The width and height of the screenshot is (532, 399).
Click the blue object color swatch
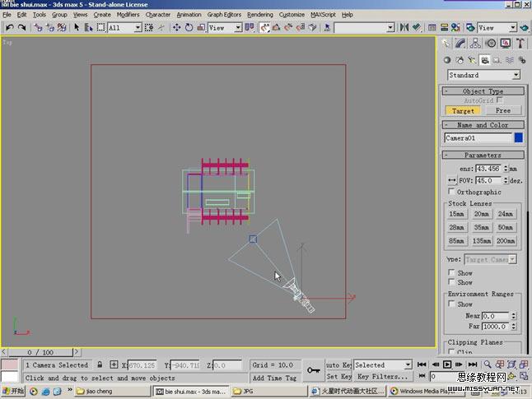coord(519,137)
